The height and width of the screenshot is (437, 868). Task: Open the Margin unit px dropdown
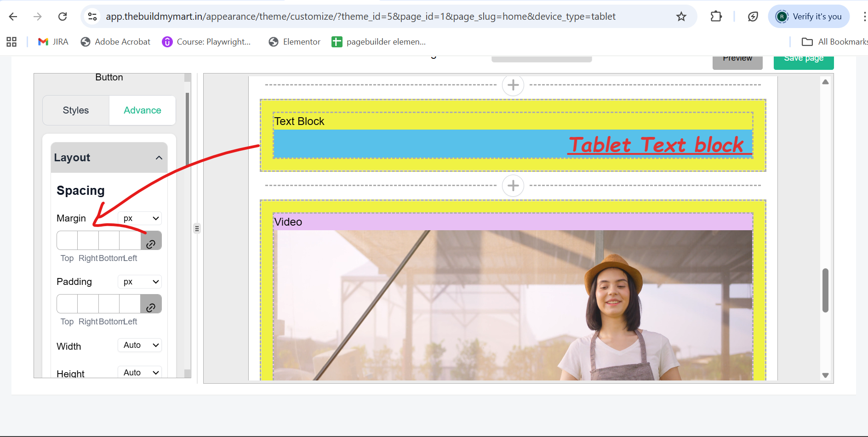point(140,218)
